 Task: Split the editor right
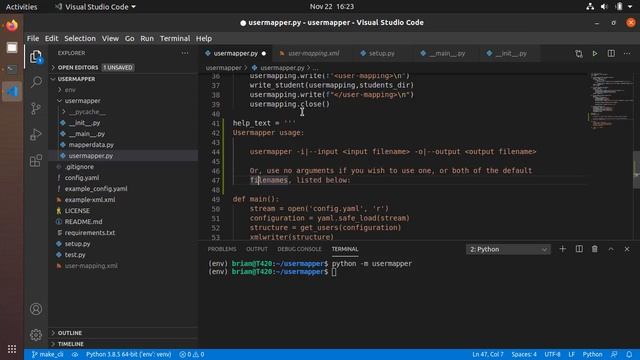[x=611, y=53]
